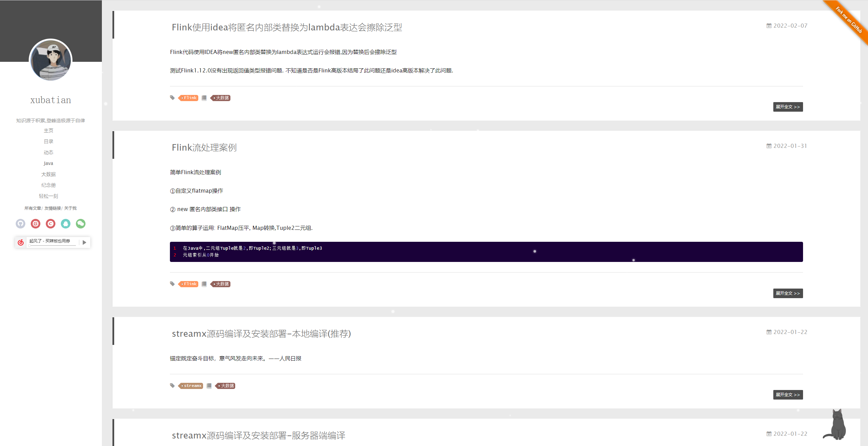Image resolution: width=868 pixels, height=446 pixels.
Task: Click the music player progress slider
Action: [52, 245]
